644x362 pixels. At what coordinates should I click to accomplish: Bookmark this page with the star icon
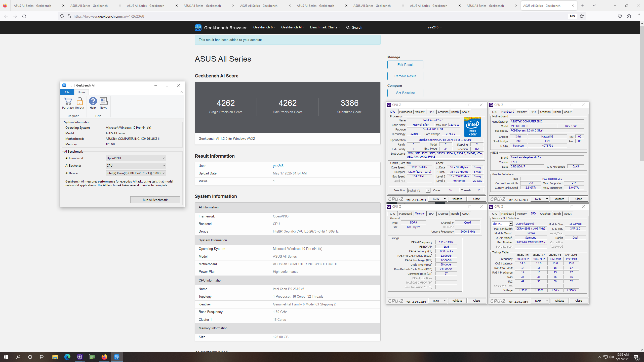(582, 16)
